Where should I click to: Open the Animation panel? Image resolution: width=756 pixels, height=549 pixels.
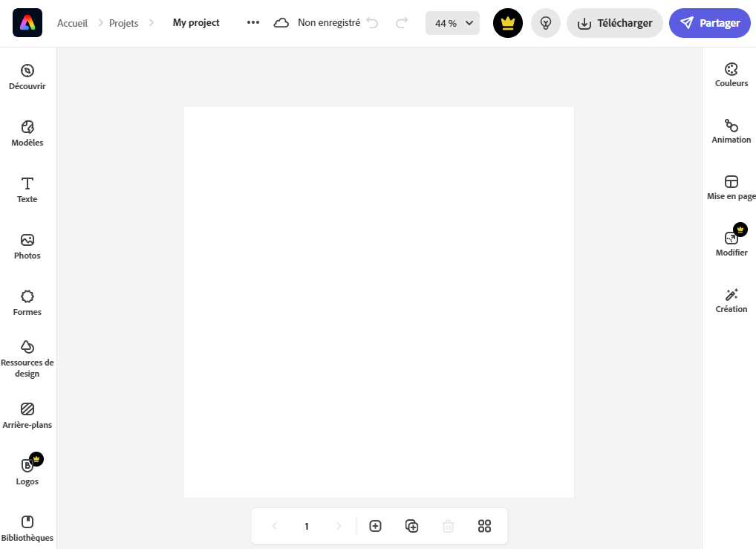pyautogui.click(x=731, y=131)
